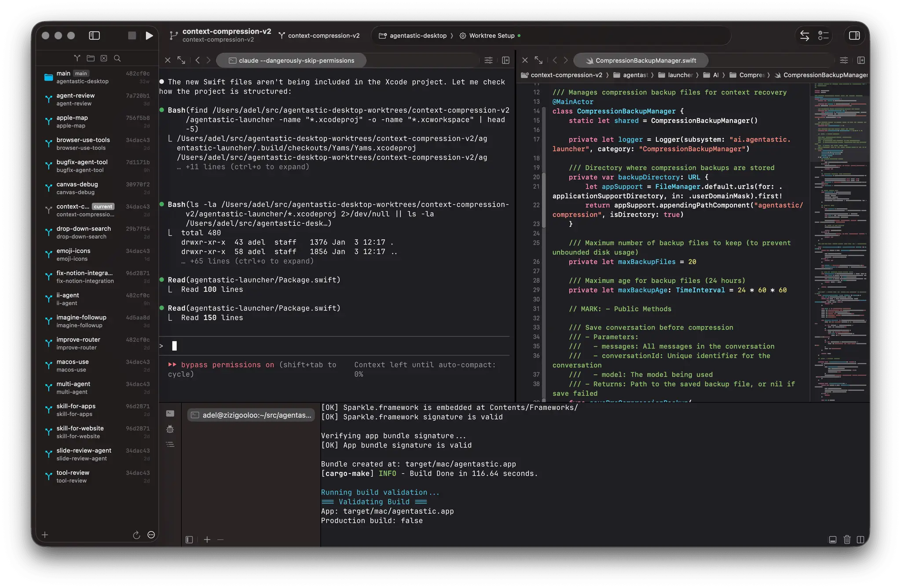Viewport: 901px width, 588px height.
Task: Go forward in the Swift editor pane history
Action: click(566, 60)
